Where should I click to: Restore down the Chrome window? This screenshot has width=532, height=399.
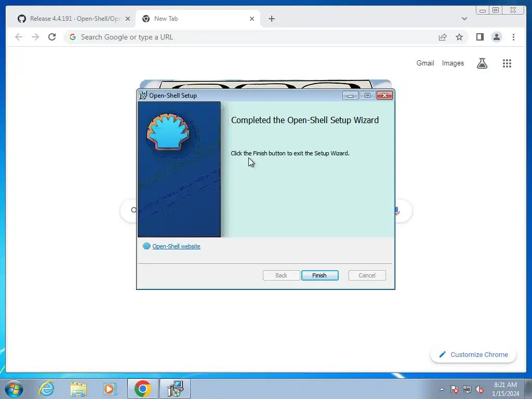tap(496, 10)
